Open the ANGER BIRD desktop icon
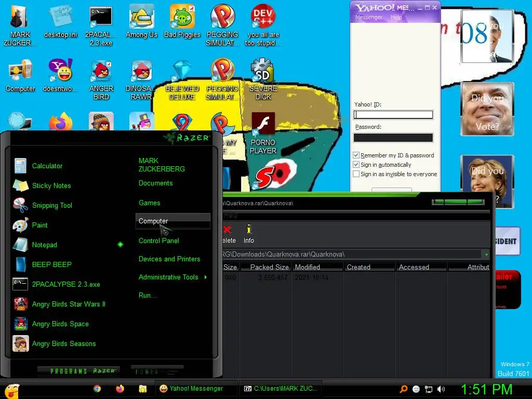 (x=101, y=79)
